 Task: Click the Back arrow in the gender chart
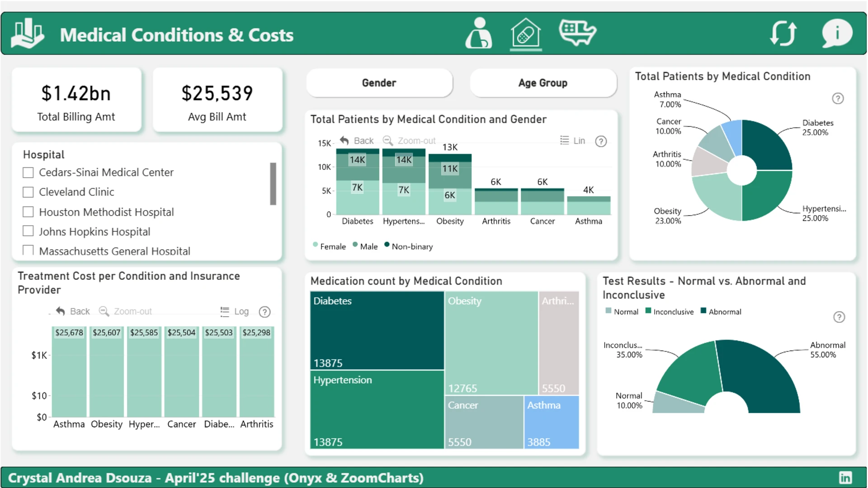357,141
